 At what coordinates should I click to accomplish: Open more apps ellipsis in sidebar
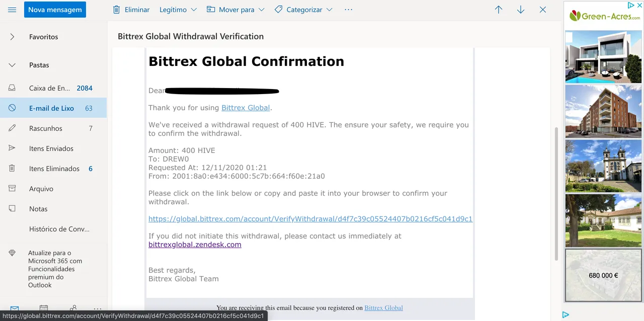[x=98, y=309]
